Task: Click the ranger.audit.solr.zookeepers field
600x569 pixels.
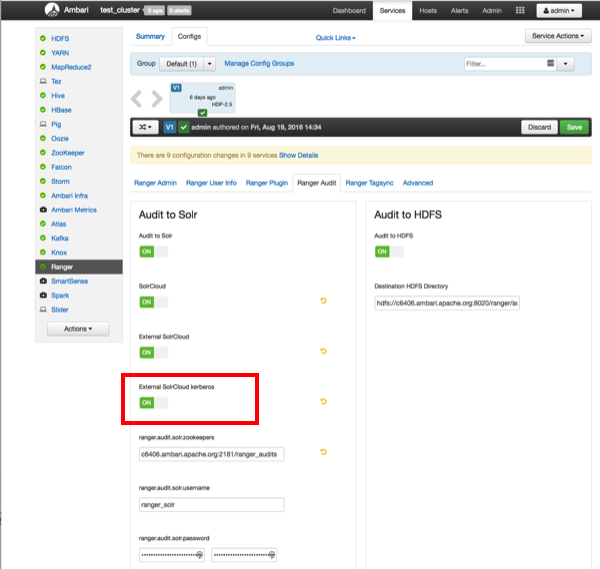Action: [x=211, y=454]
